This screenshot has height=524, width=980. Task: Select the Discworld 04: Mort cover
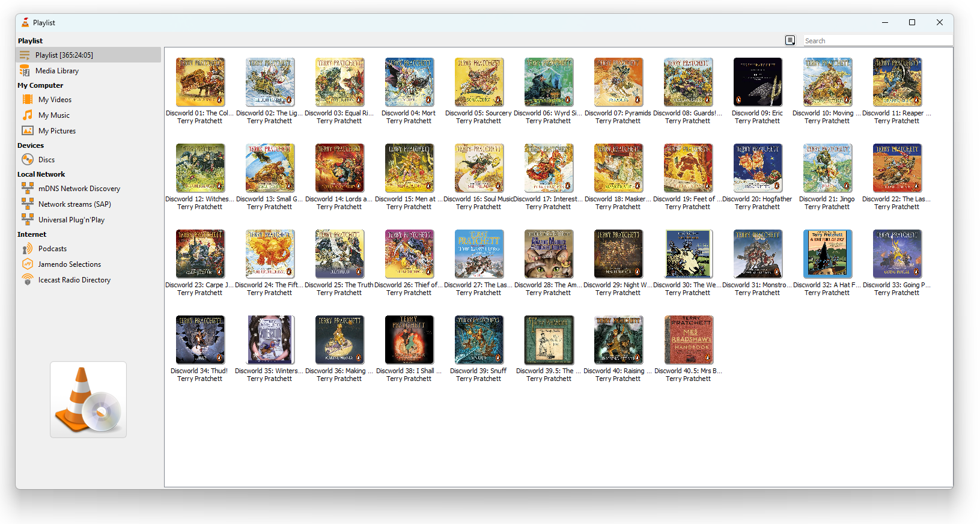[409, 82]
